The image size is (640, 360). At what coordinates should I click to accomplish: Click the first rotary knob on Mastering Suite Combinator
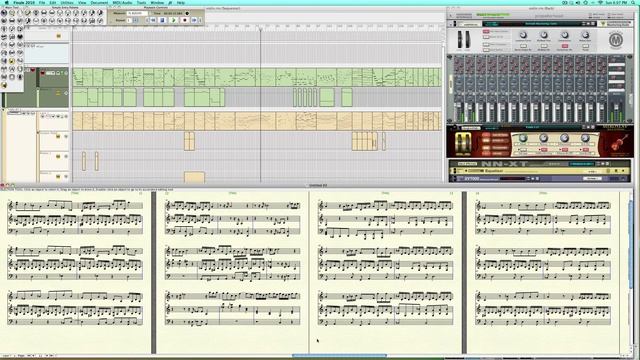[523, 35]
